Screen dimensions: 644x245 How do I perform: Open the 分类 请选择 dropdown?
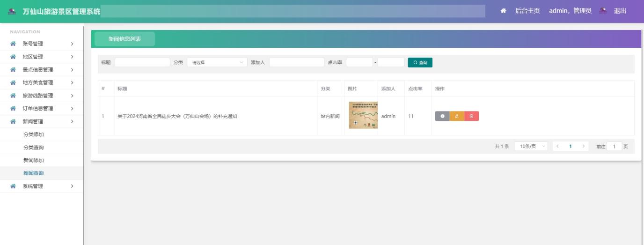(217, 62)
